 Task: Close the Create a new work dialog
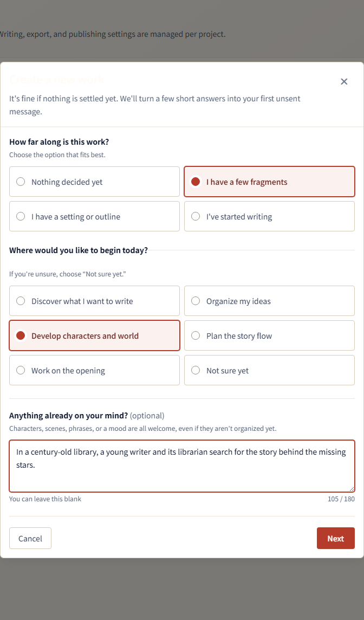(344, 81)
